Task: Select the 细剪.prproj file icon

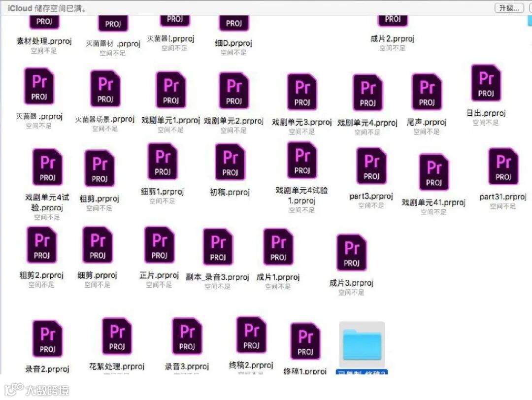Action: (98, 245)
